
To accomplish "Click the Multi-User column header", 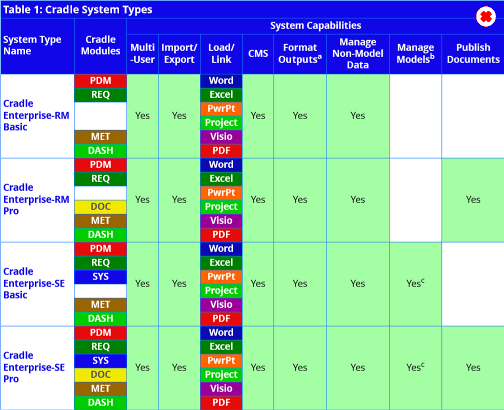I will (142, 53).
